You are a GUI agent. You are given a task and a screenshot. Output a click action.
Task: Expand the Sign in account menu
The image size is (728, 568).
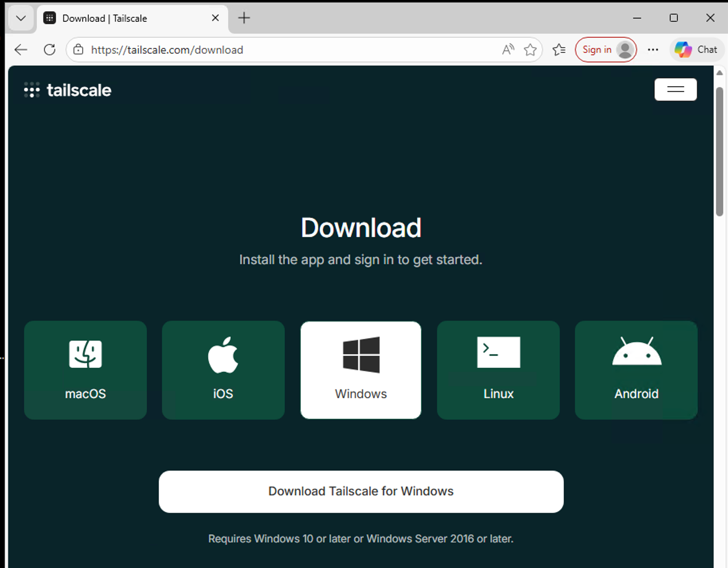[x=606, y=49]
